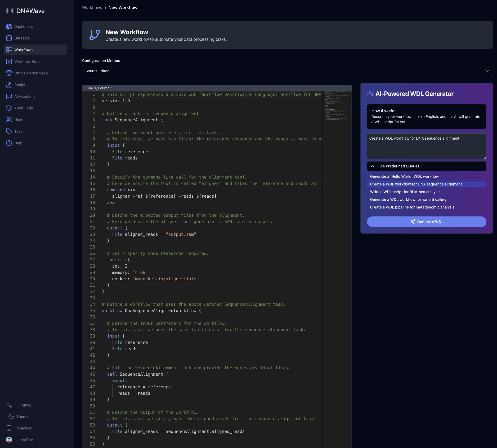
Task: Open the John Doe account menu
Action: [x=24, y=440]
